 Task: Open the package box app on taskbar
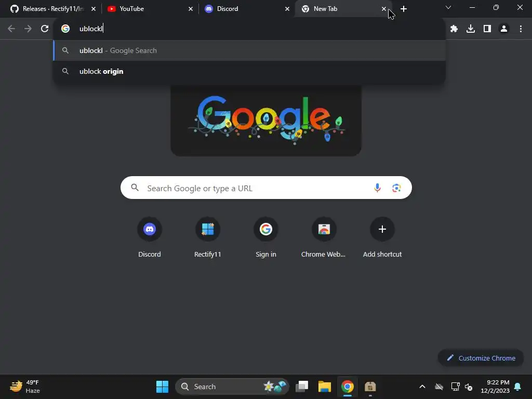(370, 387)
